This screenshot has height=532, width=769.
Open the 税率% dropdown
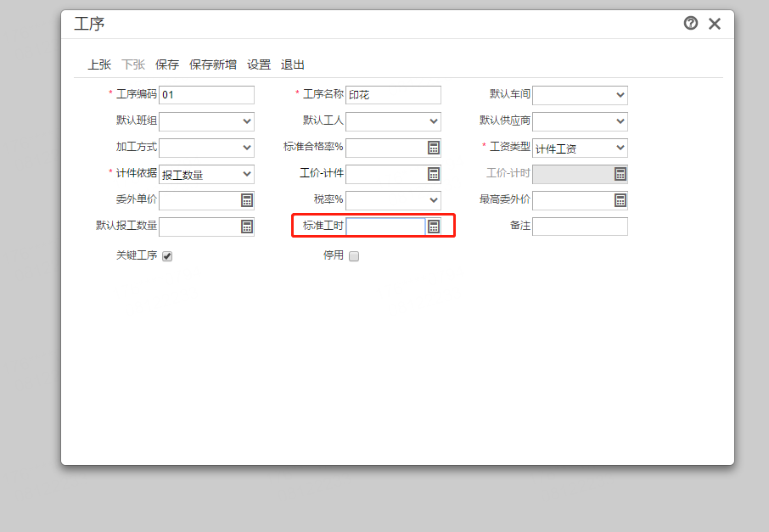pyautogui.click(x=393, y=200)
